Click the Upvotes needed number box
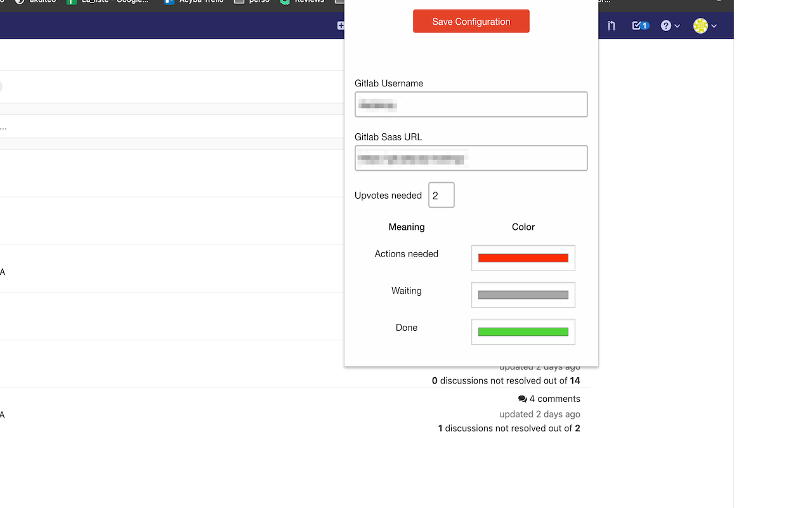 pos(442,195)
